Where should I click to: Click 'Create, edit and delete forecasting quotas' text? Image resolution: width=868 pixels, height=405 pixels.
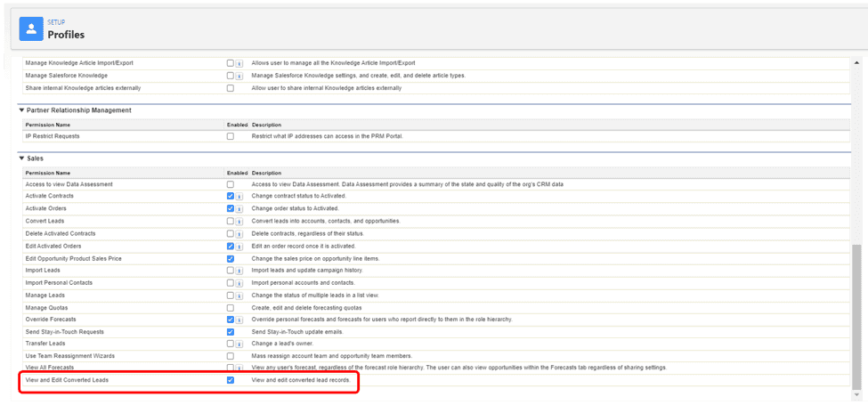(306, 308)
